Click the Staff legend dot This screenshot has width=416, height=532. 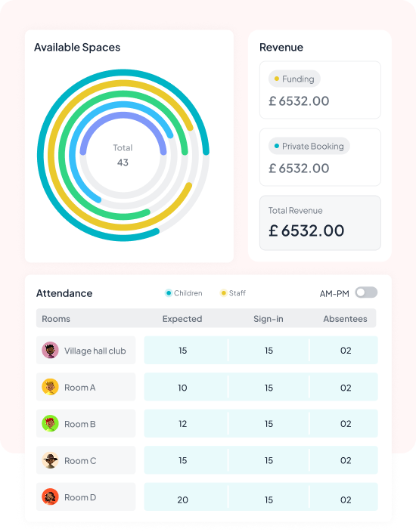(223, 293)
